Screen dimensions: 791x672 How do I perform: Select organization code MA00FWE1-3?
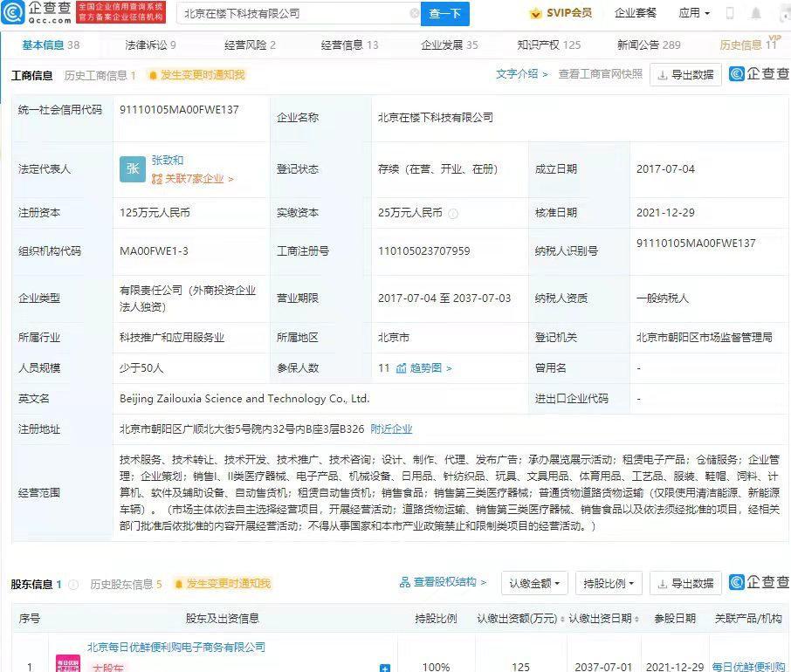pos(154,251)
